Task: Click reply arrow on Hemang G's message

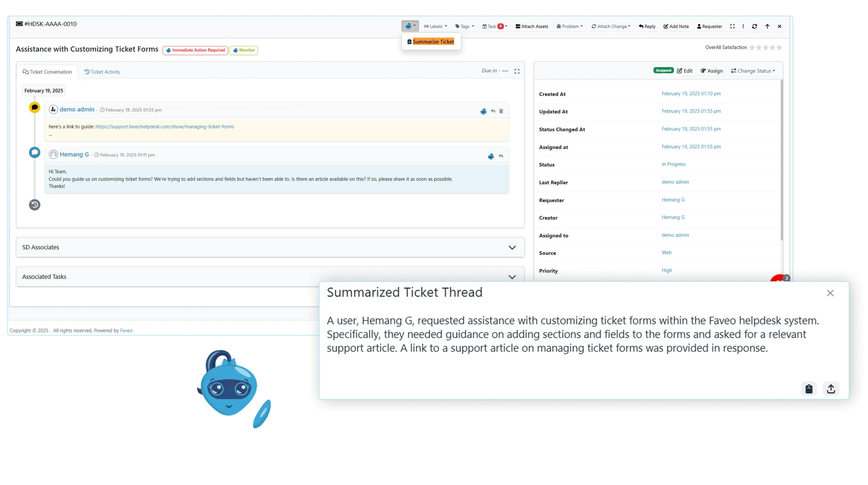Action: coord(501,156)
